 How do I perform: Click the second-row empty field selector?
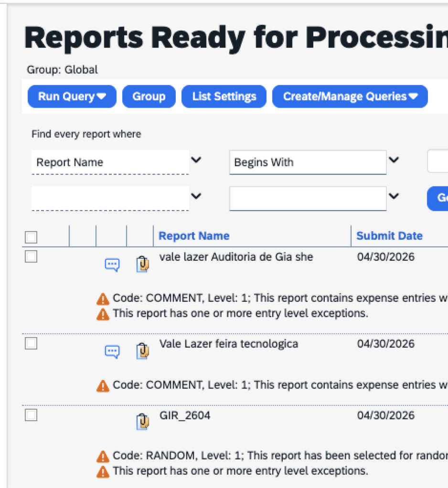110,199
